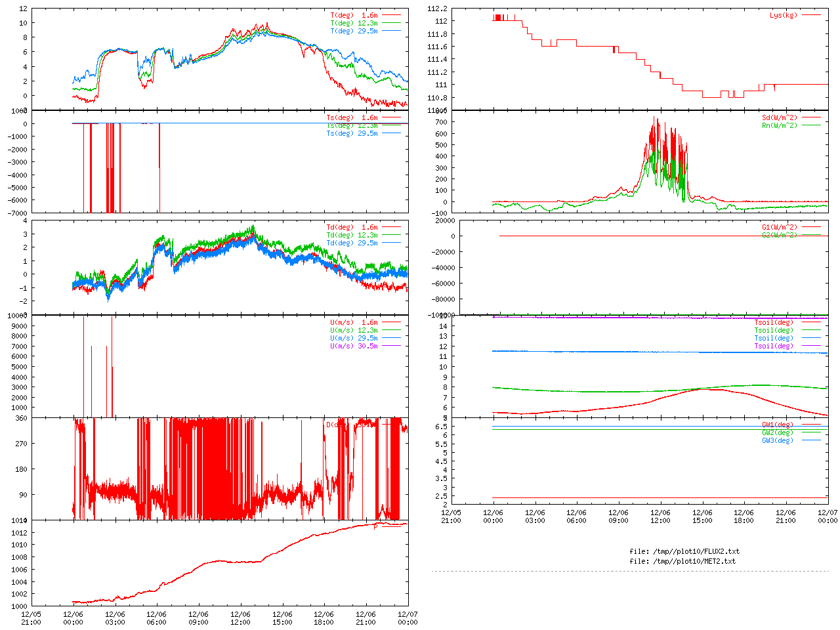
Task: Click the 12/05 21:00 tick label under the pressure plot
Action: pos(31,618)
